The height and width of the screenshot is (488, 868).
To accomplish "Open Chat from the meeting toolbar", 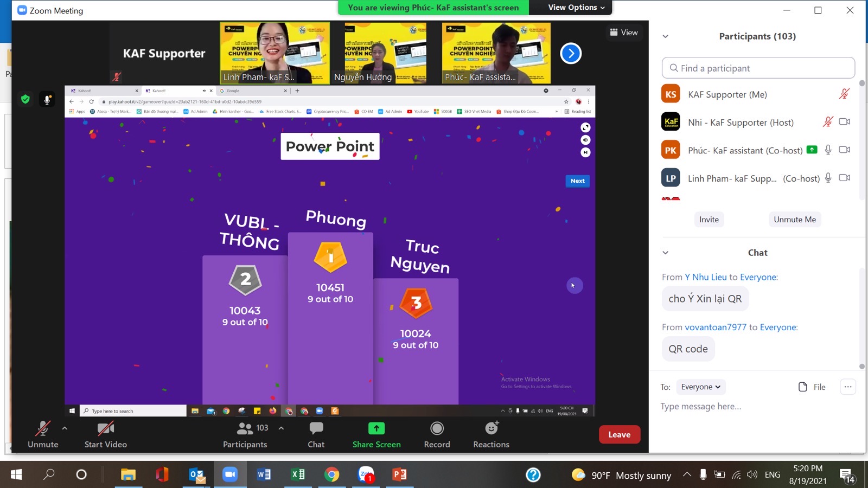I will 316,428.
